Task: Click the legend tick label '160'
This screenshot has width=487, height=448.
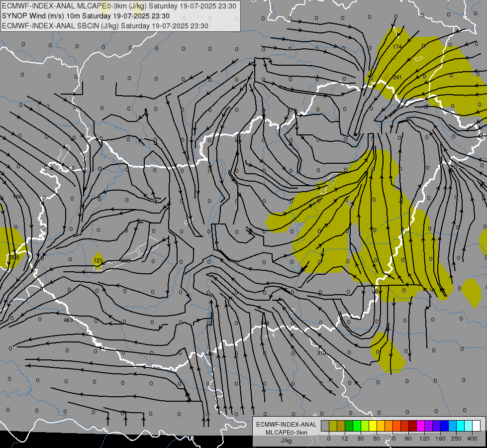Action: point(440,439)
